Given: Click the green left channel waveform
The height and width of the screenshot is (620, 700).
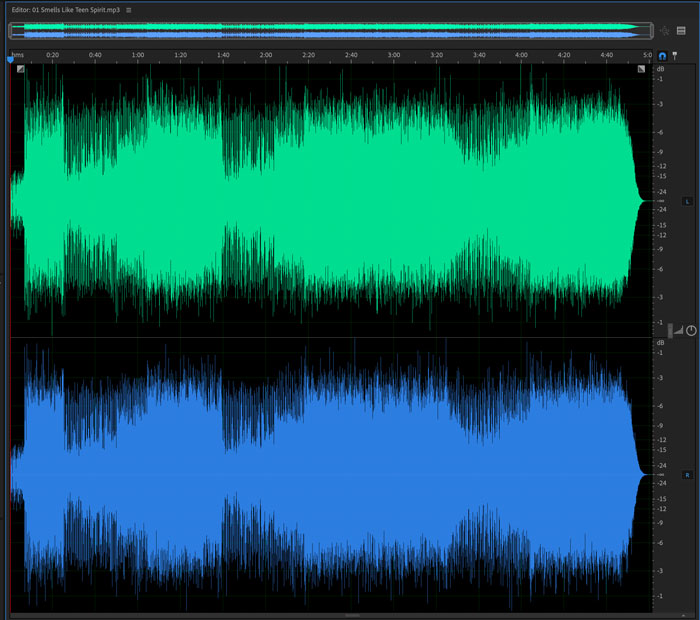Looking at the screenshot, I should tap(331, 201).
